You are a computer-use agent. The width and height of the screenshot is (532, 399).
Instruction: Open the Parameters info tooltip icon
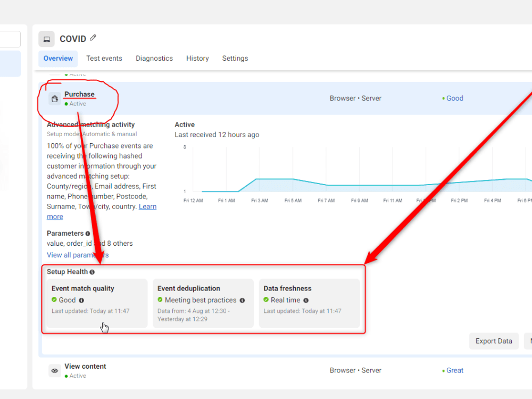pos(88,234)
